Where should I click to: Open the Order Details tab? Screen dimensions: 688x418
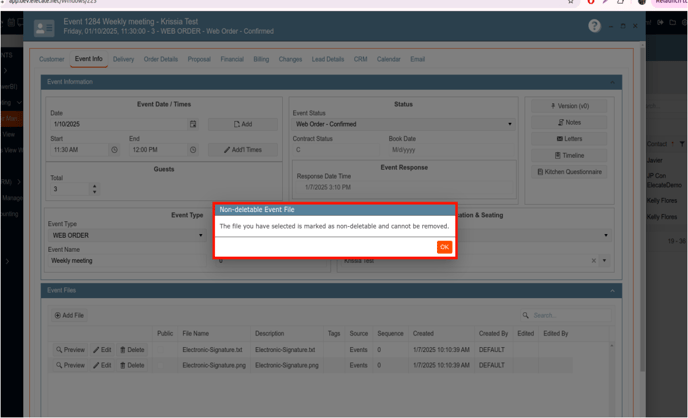[160, 59]
